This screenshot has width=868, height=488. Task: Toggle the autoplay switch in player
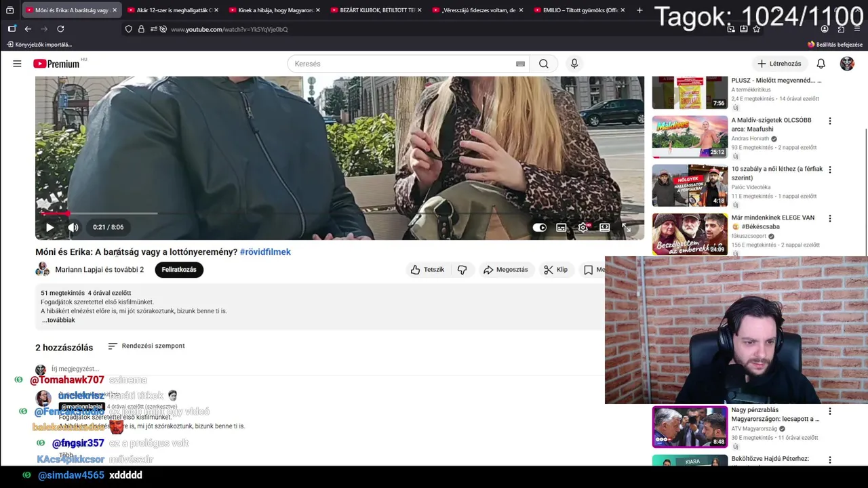[x=540, y=227]
